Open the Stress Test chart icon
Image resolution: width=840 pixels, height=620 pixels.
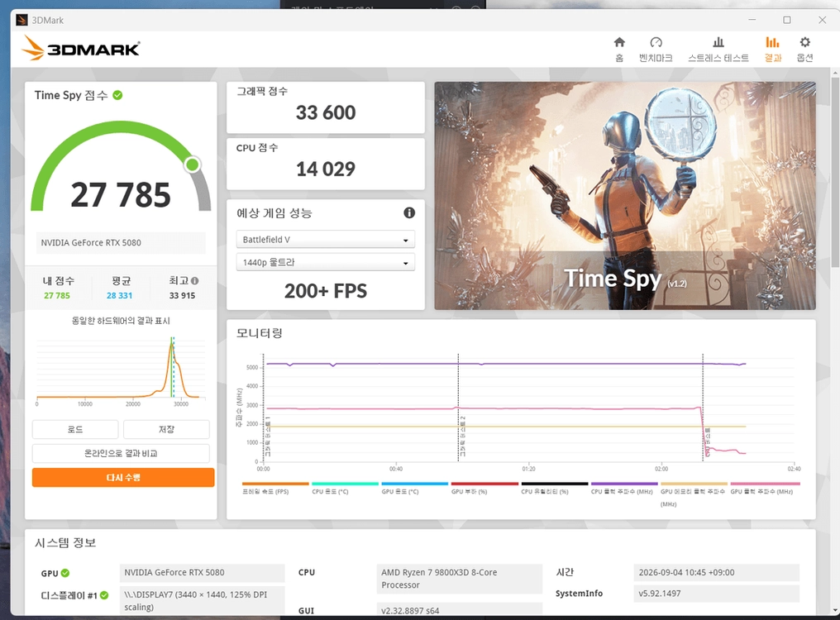coord(718,42)
